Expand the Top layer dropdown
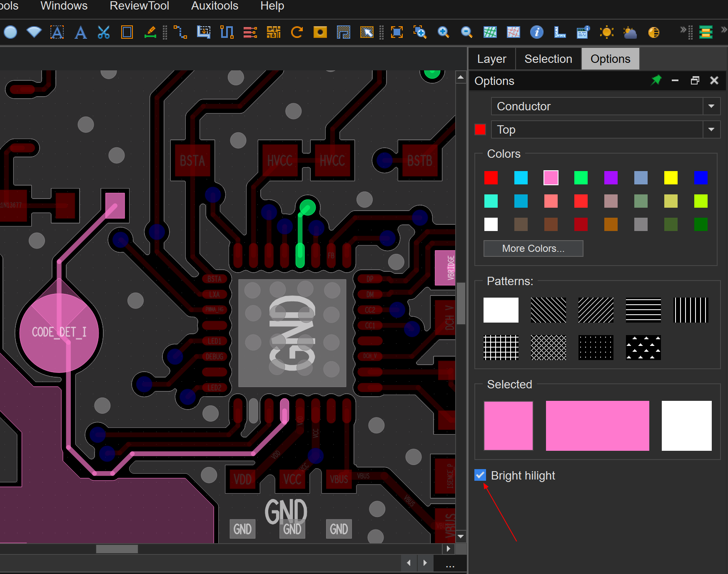The width and height of the screenshot is (728, 574). (x=711, y=129)
